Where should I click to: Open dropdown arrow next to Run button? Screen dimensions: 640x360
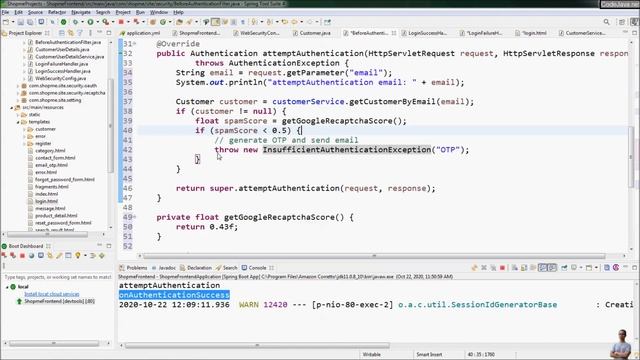pyautogui.click(x=97, y=22)
